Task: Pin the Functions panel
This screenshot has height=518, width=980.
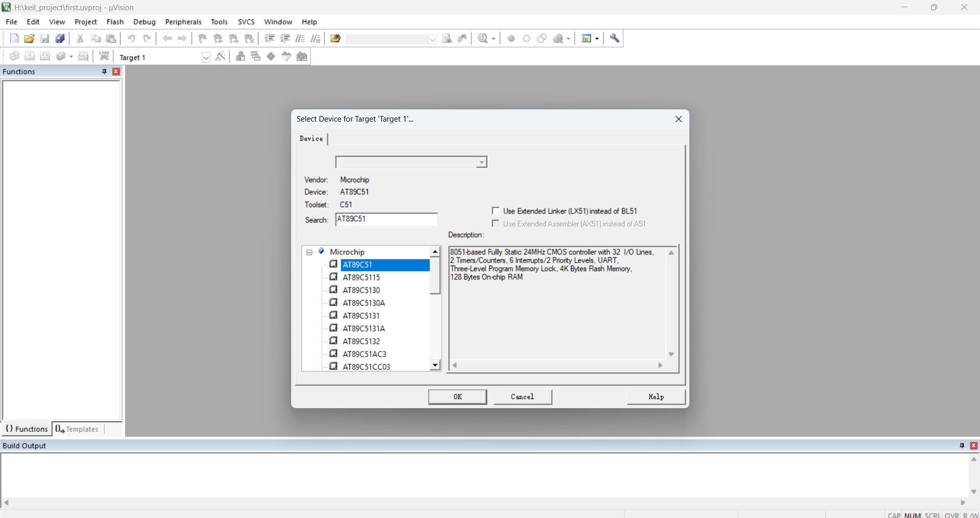Action: tap(104, 72)
